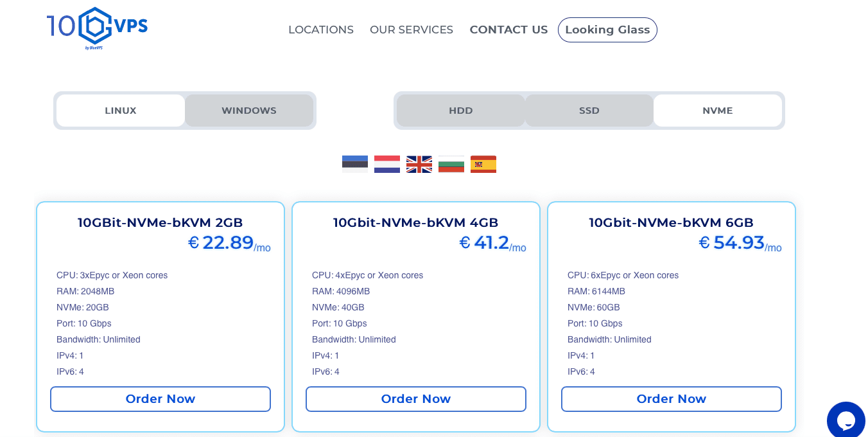Choose the United Kingdom flag

[x=419, y=165]
